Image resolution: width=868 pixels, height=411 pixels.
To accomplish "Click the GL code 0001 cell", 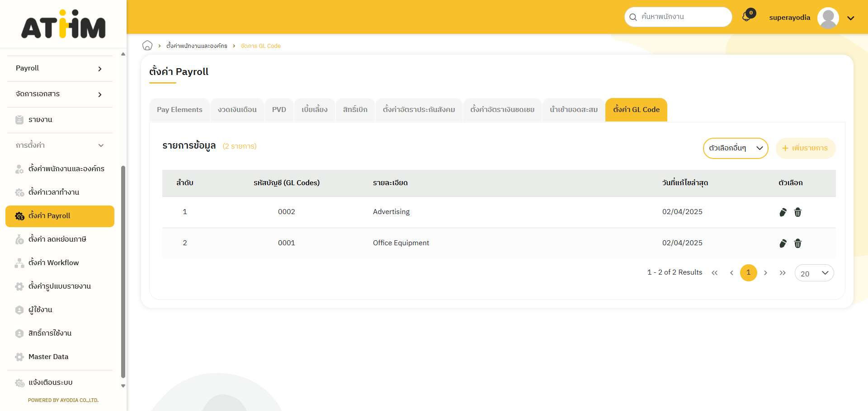I will click(x=287, y=243).
